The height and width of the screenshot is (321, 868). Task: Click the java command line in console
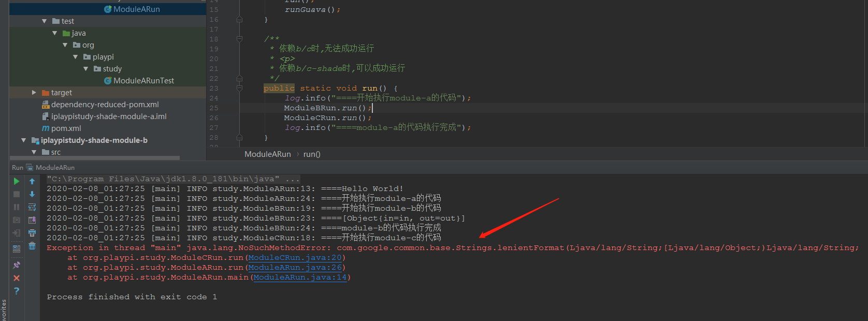(173, 179)
